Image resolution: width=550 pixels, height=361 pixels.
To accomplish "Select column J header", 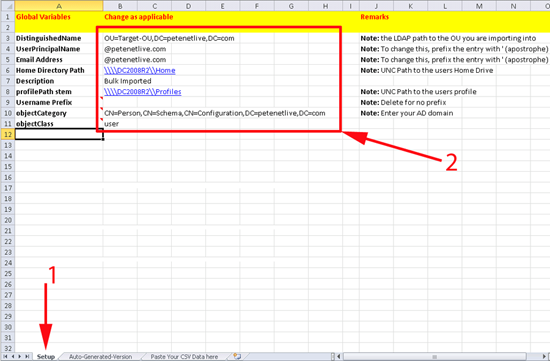I will [376, 6].
